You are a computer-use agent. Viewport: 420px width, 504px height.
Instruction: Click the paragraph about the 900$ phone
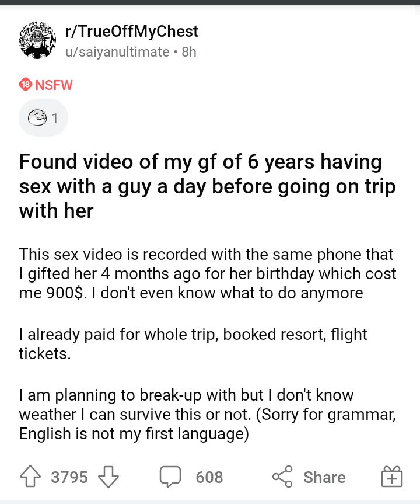[x=208, y=273]
